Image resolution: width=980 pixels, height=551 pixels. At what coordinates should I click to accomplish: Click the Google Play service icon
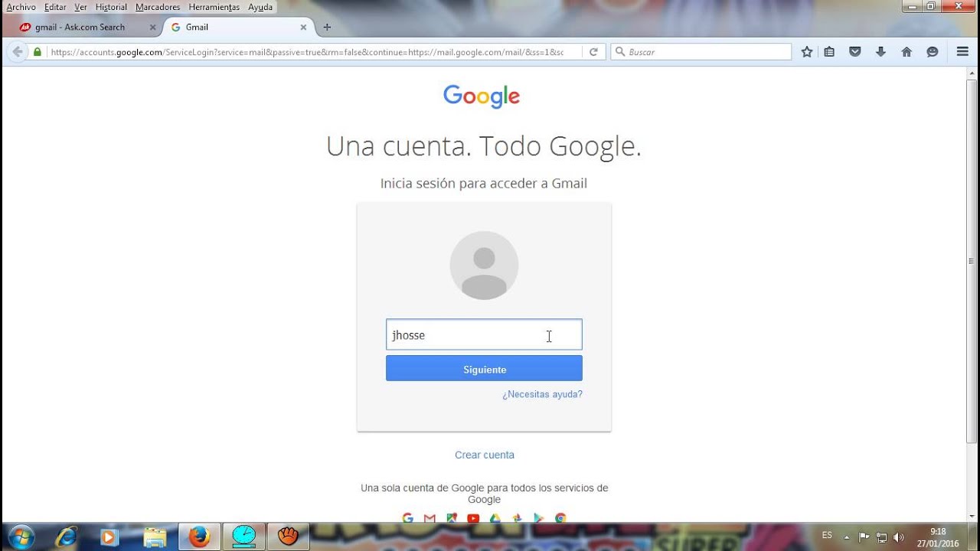(538, 518)
